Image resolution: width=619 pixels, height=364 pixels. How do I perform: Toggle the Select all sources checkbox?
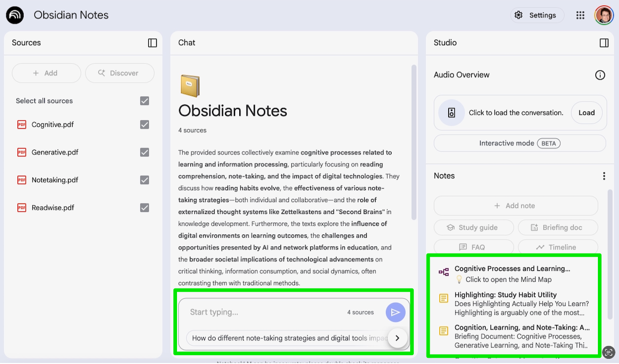pyautogui.click(x=145, y=101)
